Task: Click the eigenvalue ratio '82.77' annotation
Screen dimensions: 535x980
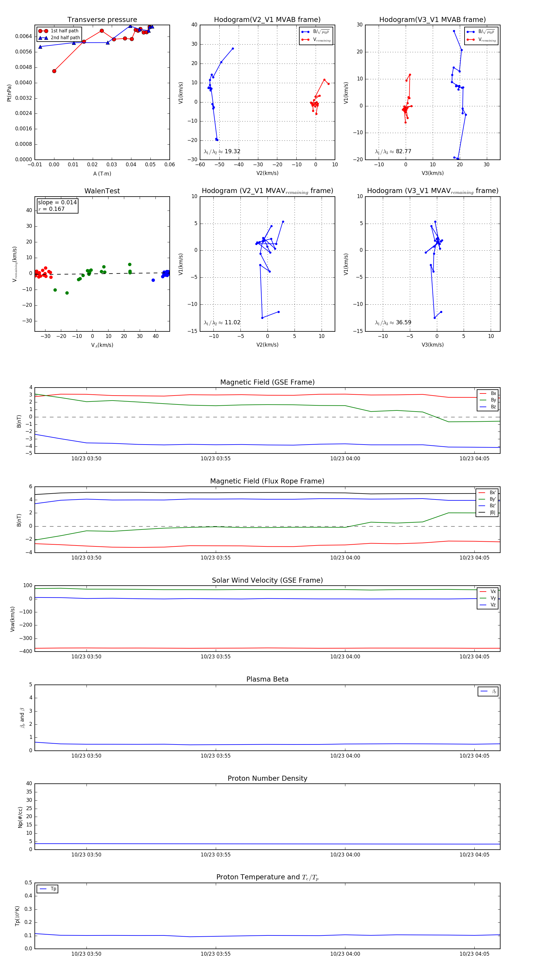Action: [x=393, y=151]
